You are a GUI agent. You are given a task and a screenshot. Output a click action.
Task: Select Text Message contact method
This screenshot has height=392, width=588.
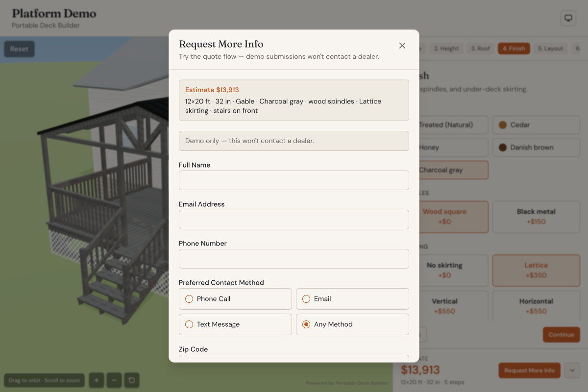pyautogui.click(x=235, y=324)
